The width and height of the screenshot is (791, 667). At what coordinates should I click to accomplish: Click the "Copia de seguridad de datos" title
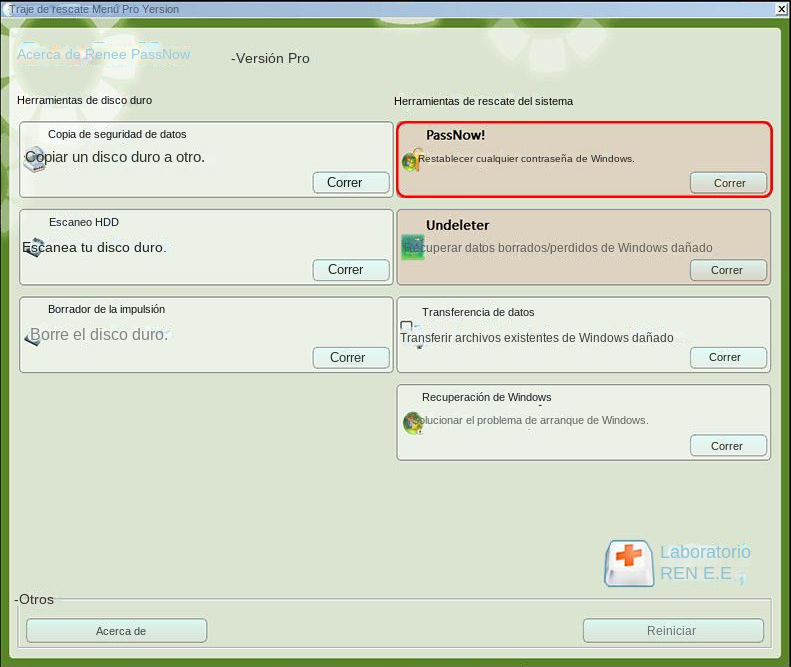coord(117,134)
